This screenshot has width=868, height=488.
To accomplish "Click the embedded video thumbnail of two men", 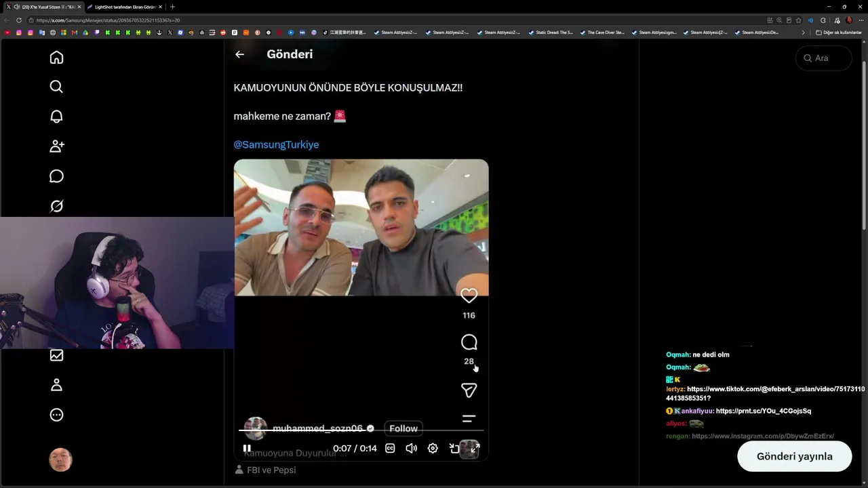I will pos(361,228).
